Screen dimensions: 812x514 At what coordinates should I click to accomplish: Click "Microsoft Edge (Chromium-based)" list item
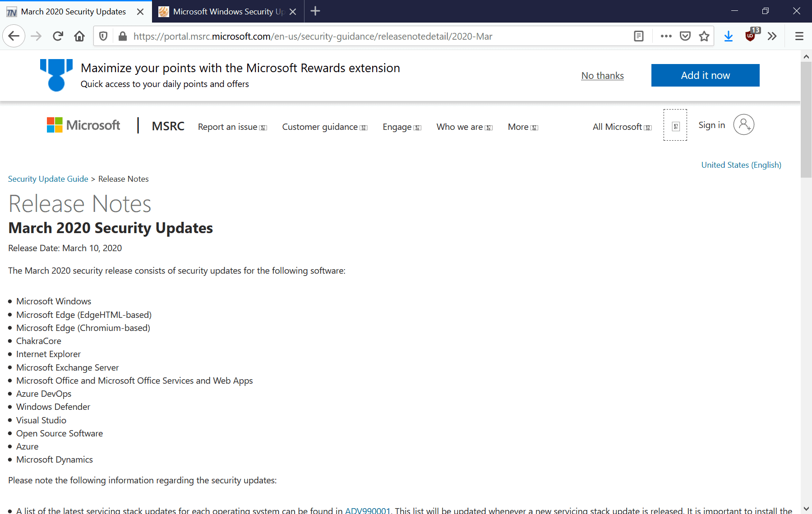pyautogui.click(x=83, y=328)
